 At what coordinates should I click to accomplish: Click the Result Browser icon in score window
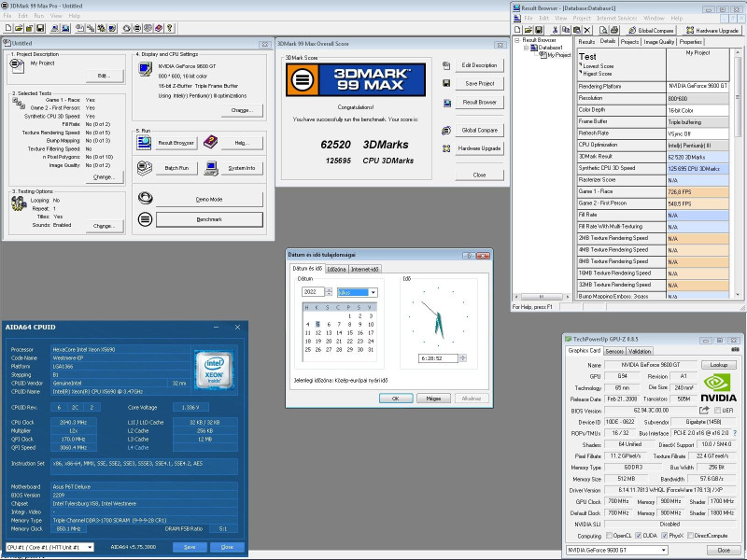tap(446, 103)
